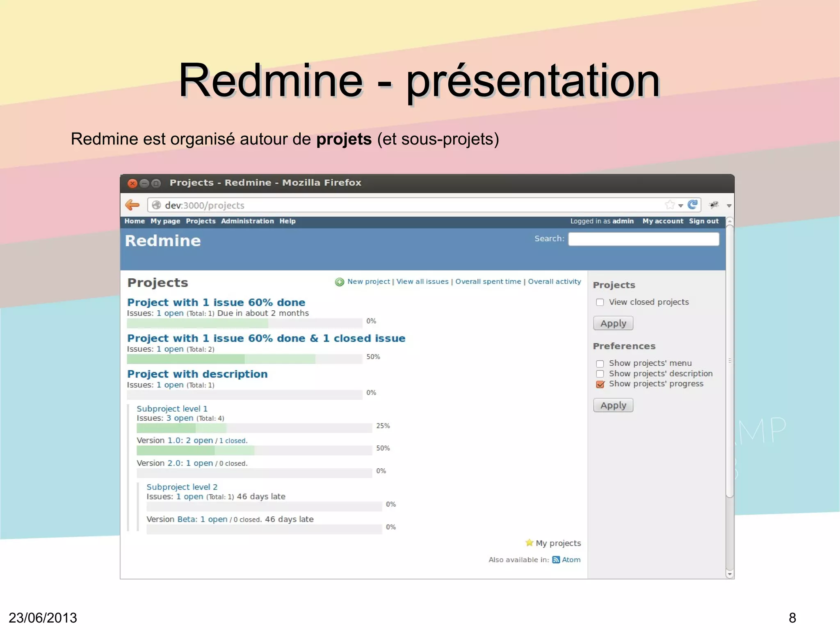
Task: Open the URL history dropdown arrow
Action: tap(680, 205)
